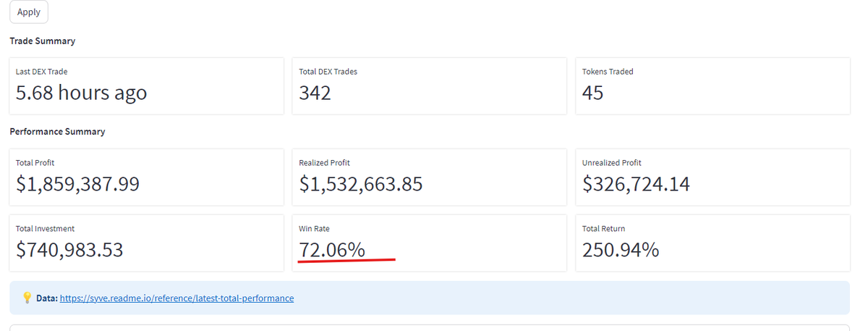Click the Realized Profit label
The height and width of the screenshot is (331, 868).
coord(324,163)
